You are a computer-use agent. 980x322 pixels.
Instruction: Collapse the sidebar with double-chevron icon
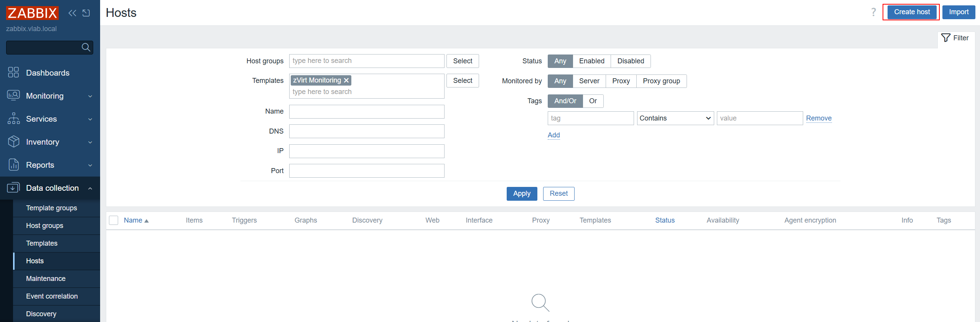click(x=72, y=13)
